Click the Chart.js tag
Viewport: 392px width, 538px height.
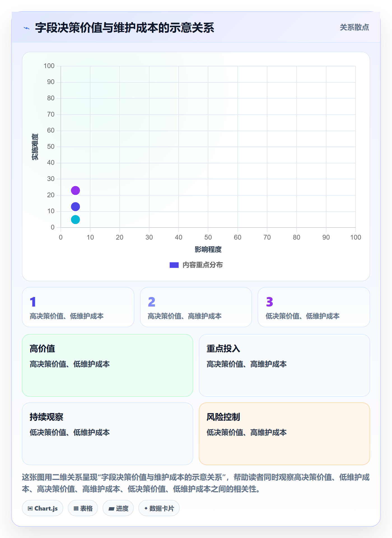43,508
